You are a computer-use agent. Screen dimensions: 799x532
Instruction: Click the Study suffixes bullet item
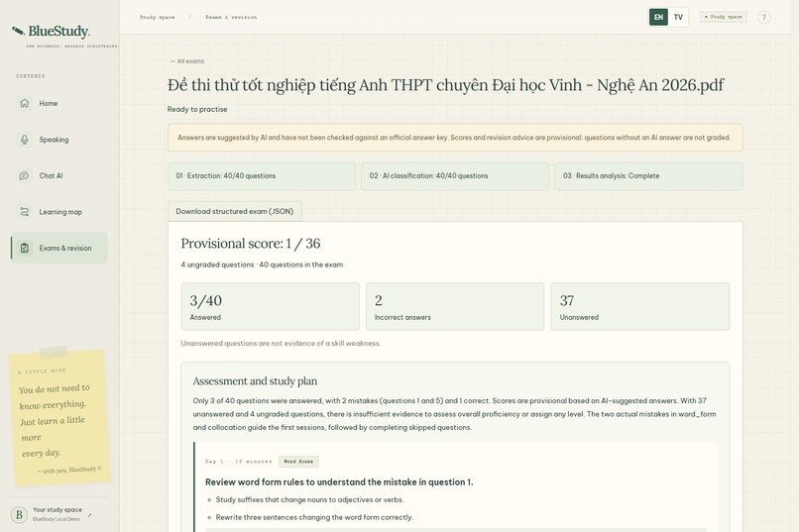(309, 500)
